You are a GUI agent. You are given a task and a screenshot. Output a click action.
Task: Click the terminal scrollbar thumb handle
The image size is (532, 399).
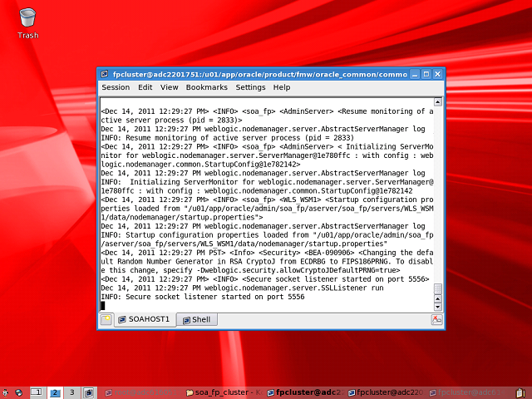438,289
